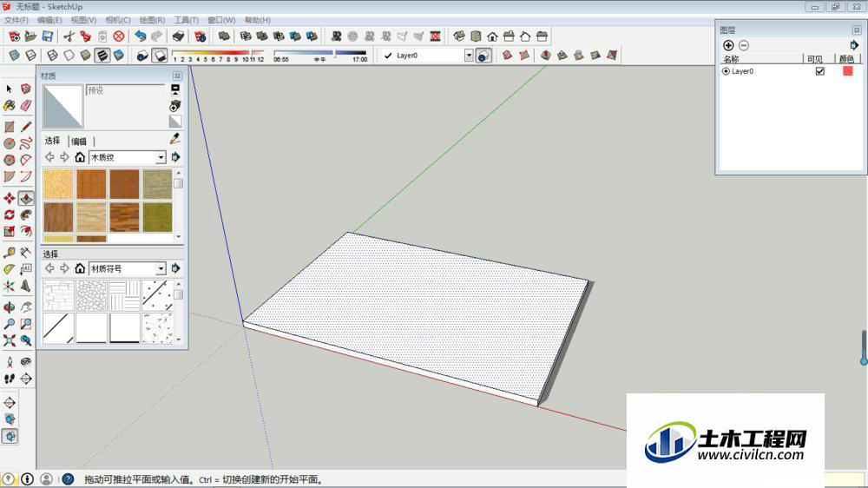
Task: Activate the Offset tool
Action: click(26, 231)
